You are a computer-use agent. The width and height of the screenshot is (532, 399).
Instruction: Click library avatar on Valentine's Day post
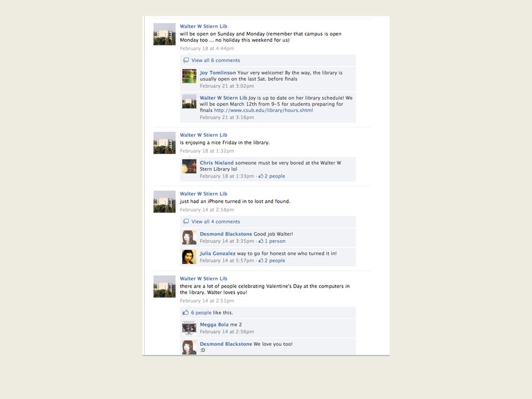[x=165, y=287]
